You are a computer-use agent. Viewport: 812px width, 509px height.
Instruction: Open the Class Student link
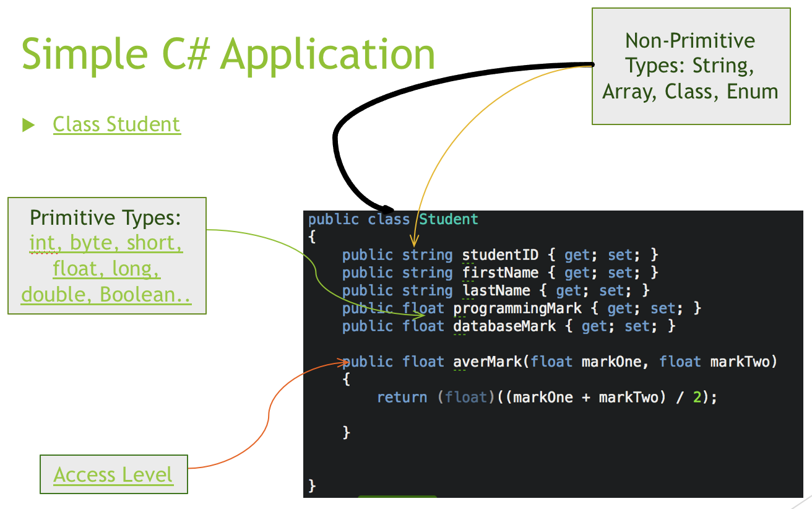[x=116, y=124]
